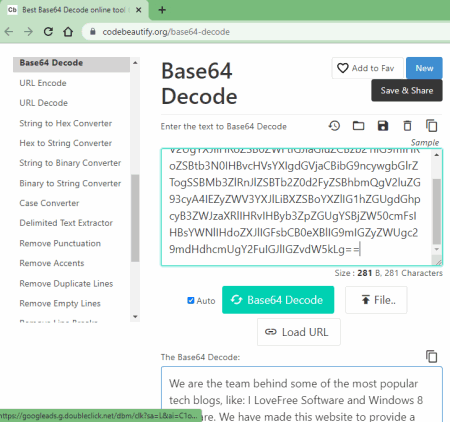This screenshot has width=450, height=422.
Task: Click the Save & Share button
Action: 407,90
